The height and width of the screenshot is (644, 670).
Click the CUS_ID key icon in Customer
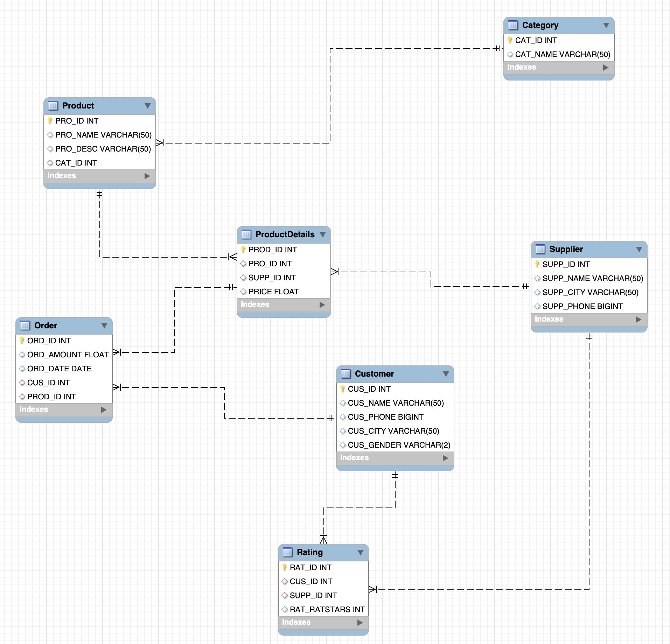click(x=343, y=389)
